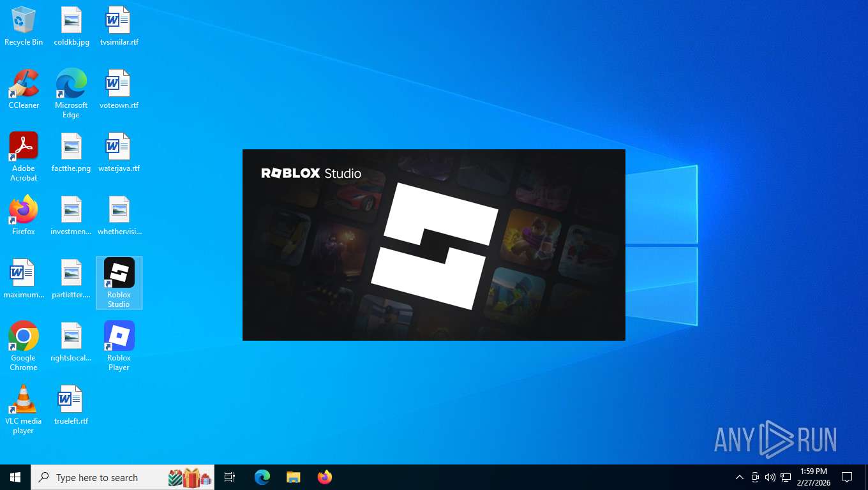
Task: Launch CCleaner from the desktop
Action: click(24, 89)
